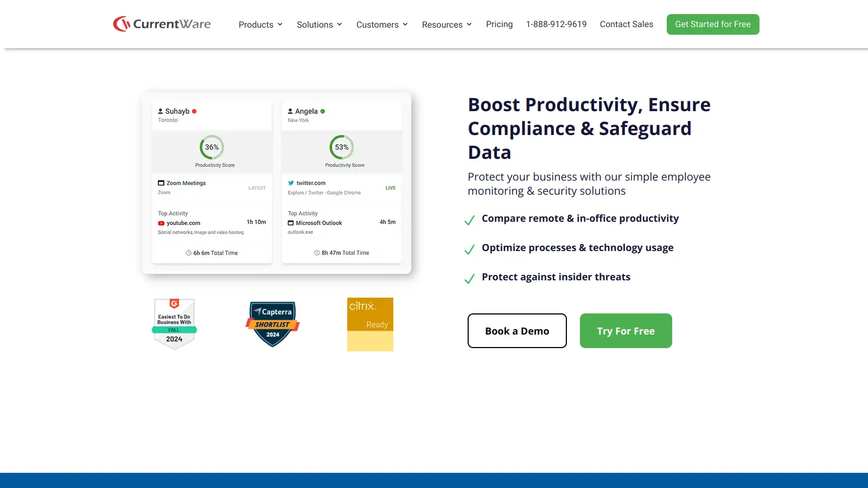Click the Twitter bird icon
The image size is (868, 488).
(x=291, y=183)
